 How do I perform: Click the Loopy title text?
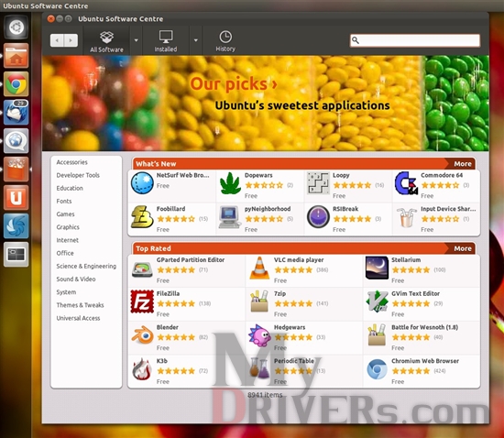pyautogui.click(x=341, y=175)
